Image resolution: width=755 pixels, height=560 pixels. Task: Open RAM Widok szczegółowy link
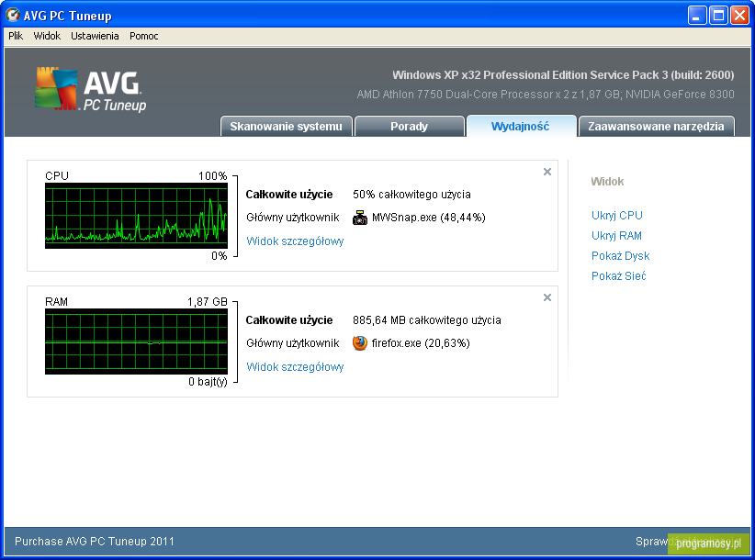295,366
